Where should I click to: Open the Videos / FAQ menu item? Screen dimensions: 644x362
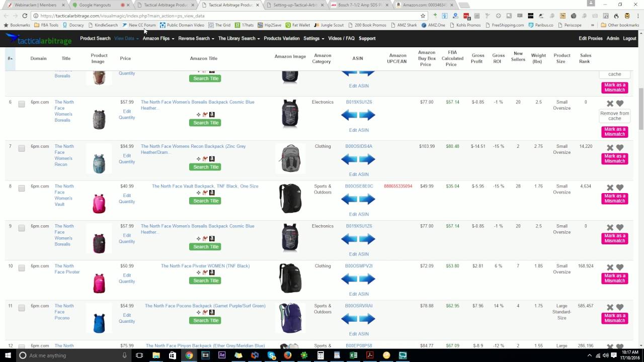(x=341, y=38)
